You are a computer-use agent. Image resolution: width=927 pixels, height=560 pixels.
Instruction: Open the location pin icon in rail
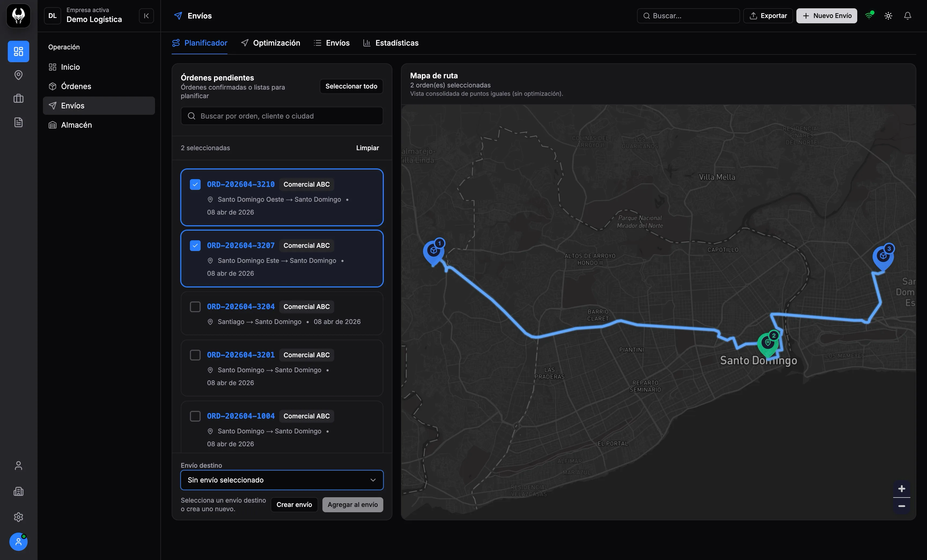pyautogui.click(x=19, y=75)
